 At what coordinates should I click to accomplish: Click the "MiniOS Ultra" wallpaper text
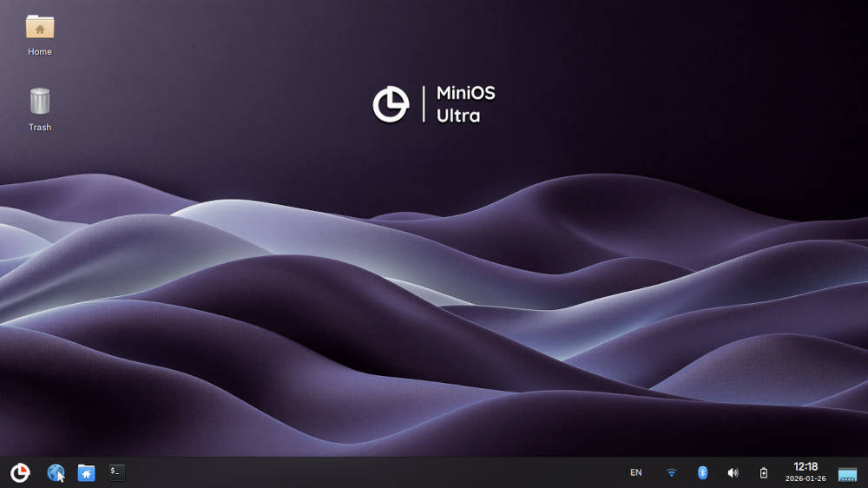(x=465, y=104)
